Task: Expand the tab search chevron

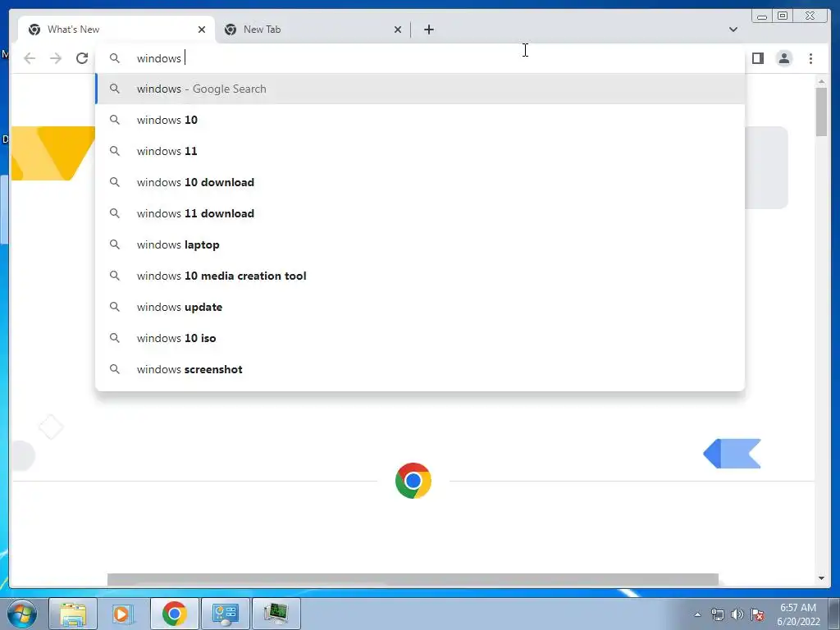Action: [x=733, y=30]
